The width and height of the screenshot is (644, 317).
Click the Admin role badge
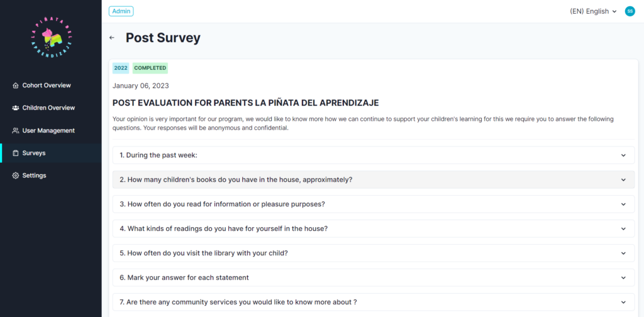tap(121, 11)
